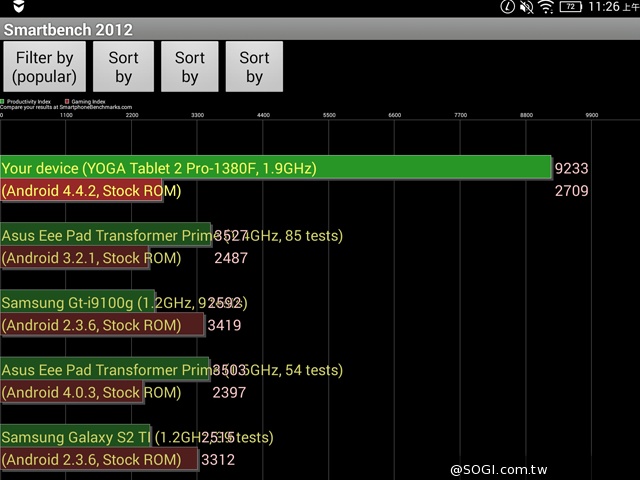
Task: Tap the 2487 gaming score
Action: point(231,258)
